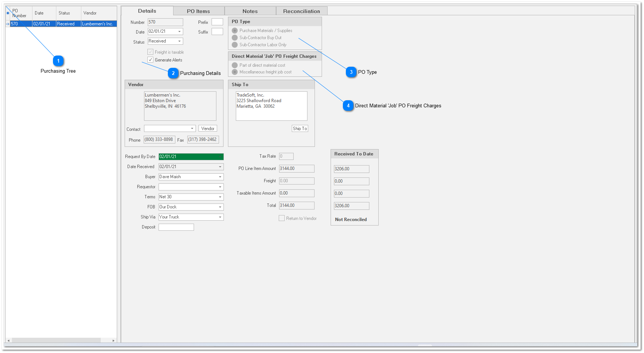This screenshot has width=644, height=353.
Task: Click the Ship To button
Action: (x=300, y=129)
